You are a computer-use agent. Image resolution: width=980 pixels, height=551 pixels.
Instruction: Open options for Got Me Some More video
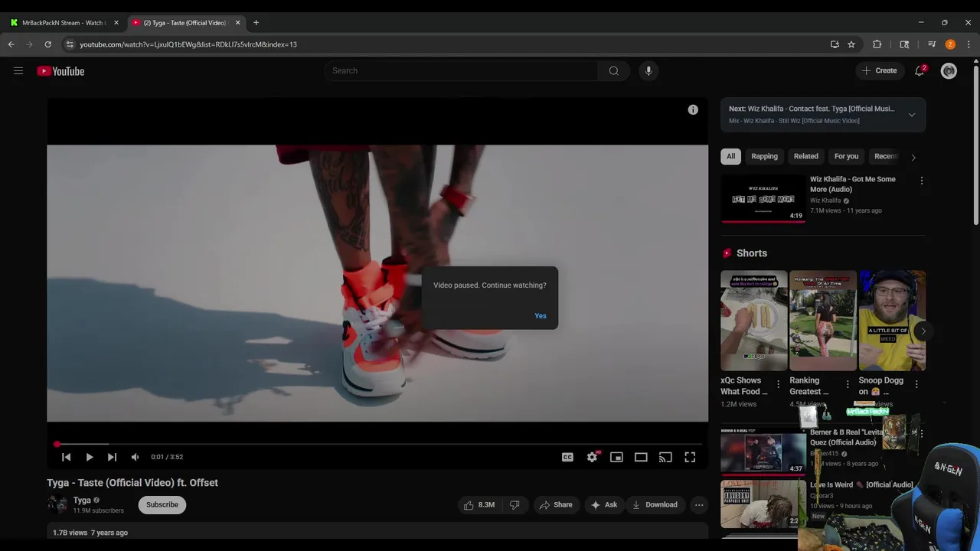click(921, 181)
